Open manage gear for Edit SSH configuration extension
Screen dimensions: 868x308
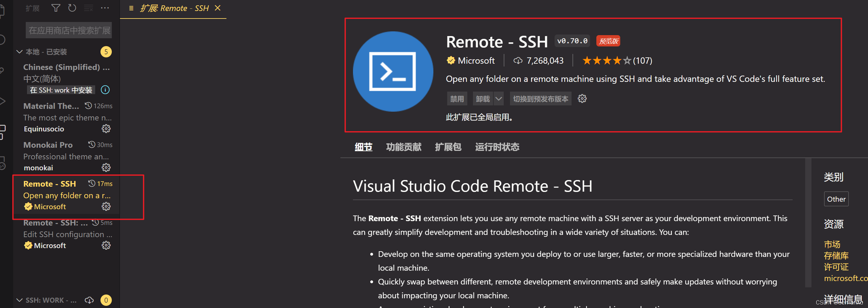coord(106,245)
